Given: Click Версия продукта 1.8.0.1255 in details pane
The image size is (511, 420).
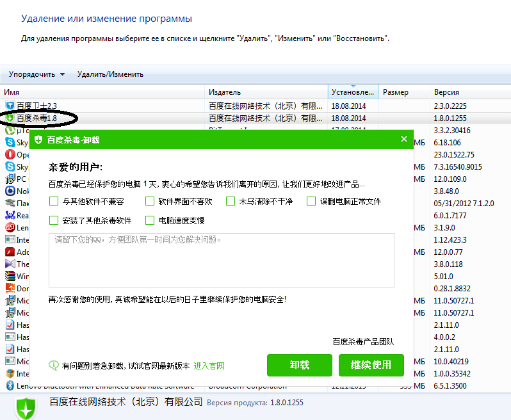Looking at the screenshot, I should tap(255, 403).
